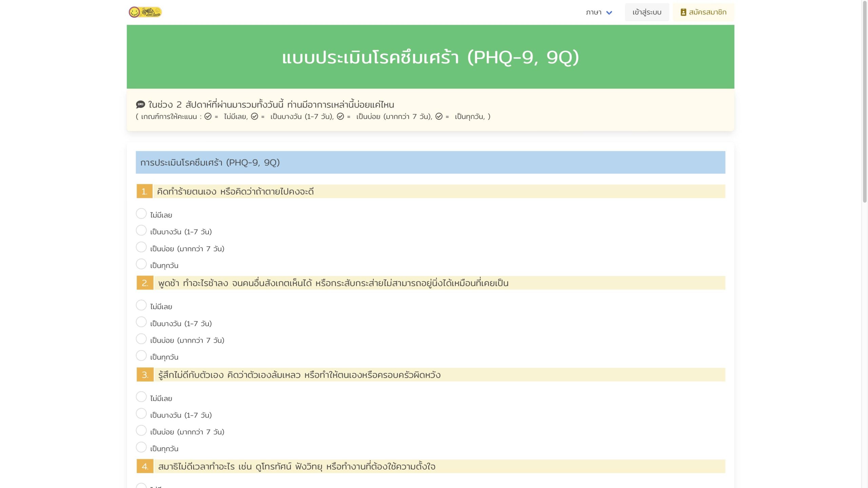Click the vertical page scrollbar thumb
868x488 pixels.
[x=864, y=102]
